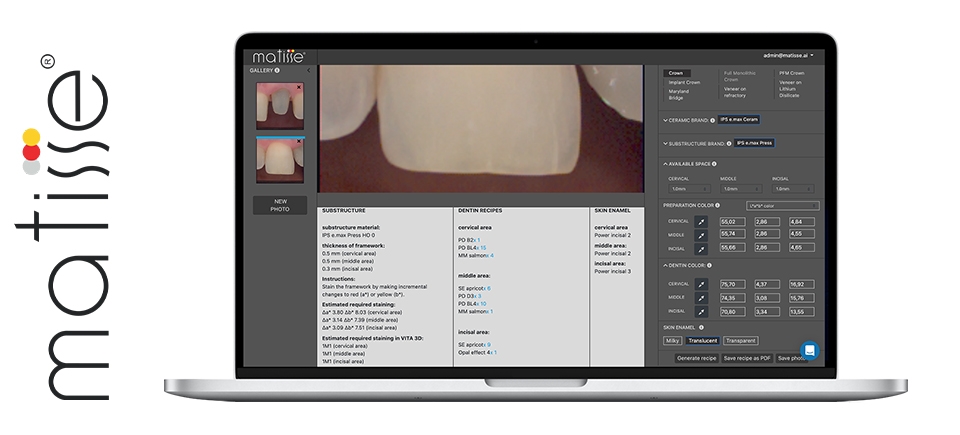Show info for Dentin Color
960x435 pixels.
click(x=710, y=265)
